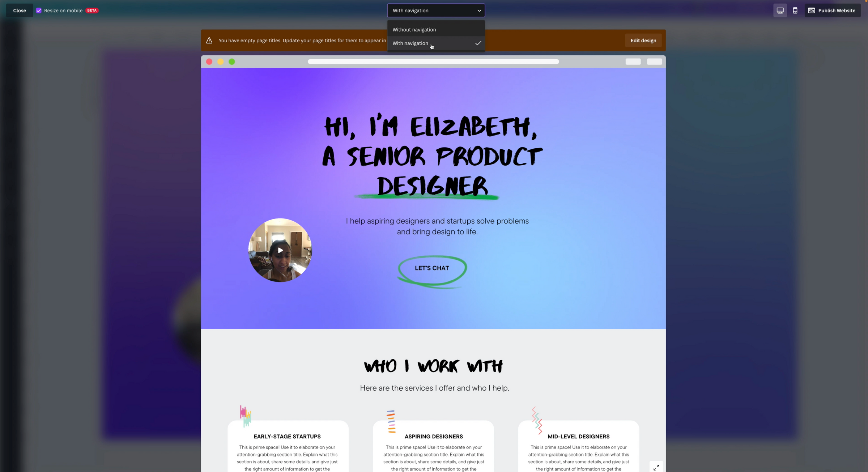The image size is (868, 472).
Task: Click the Publish Website button icon
Action: [x=812, y=10]
